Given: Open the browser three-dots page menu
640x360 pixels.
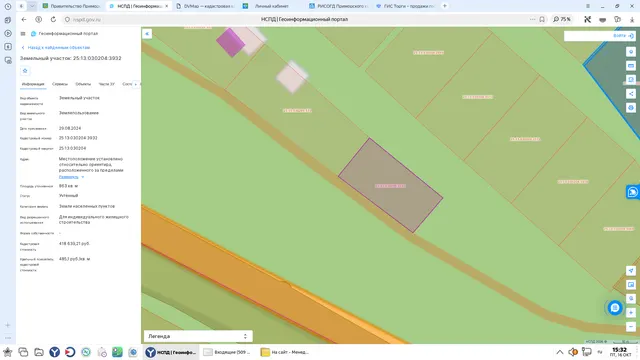Looking at the screenshot, I should [x=532, y=19].
